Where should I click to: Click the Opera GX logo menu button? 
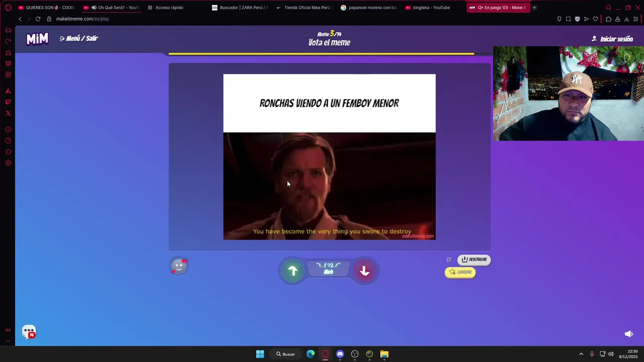coord(8,8)
